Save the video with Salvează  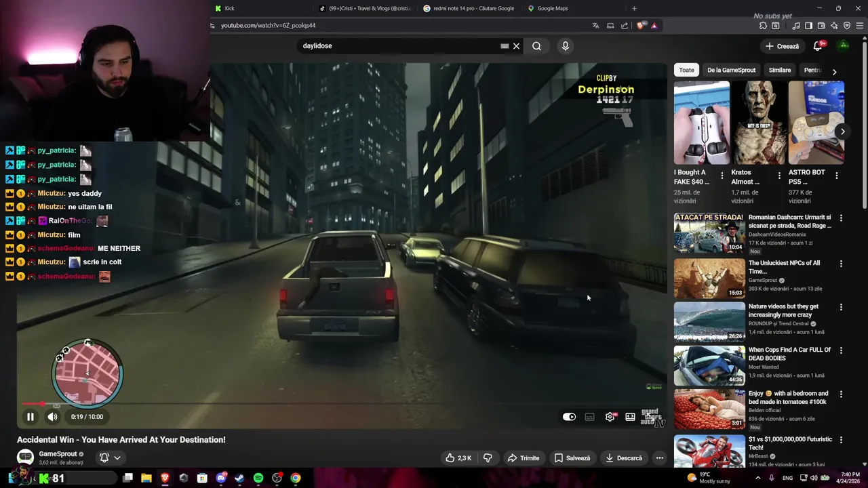tap(572, 458)
